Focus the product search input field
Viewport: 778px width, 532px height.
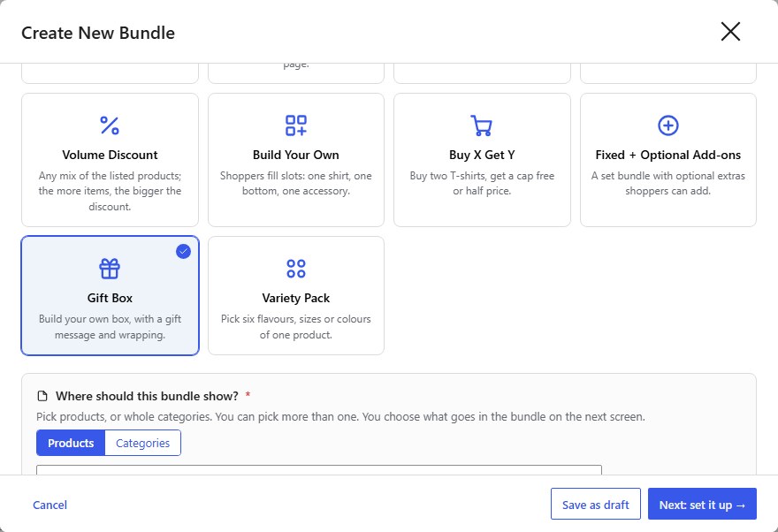tap(319, 470)
